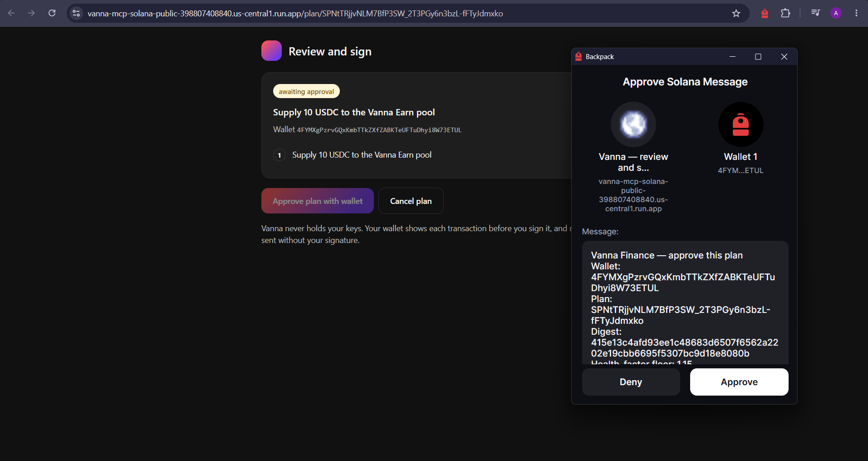Click the awaiting approval badge

pos(306,91)
